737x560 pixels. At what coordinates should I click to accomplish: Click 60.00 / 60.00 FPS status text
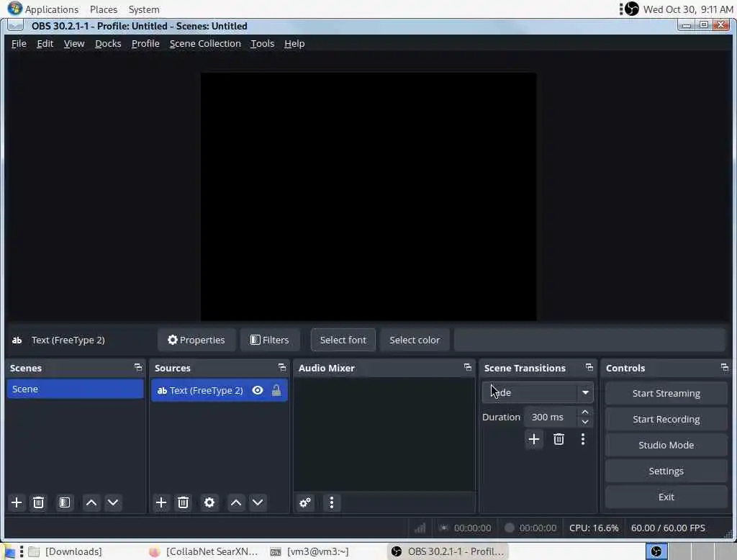tap(668, 528)
